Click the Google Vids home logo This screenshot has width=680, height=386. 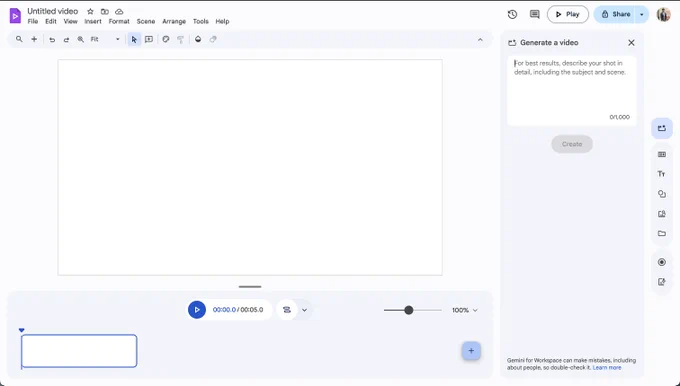point(15,16)
